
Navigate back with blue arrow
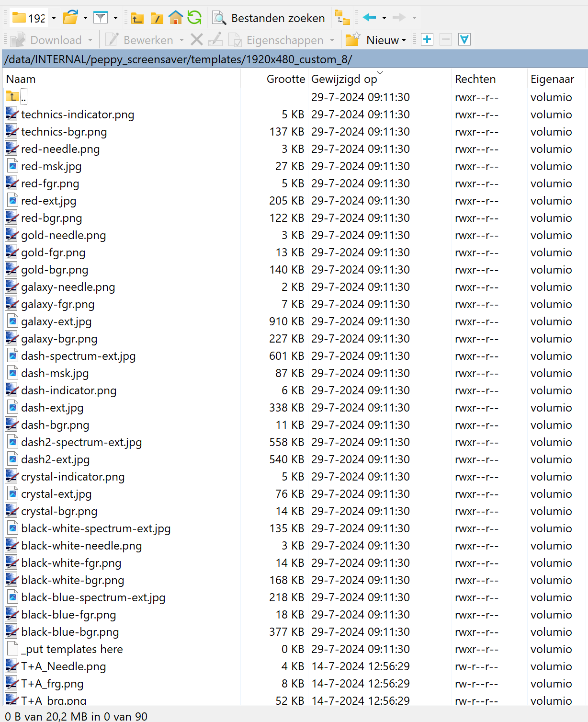pos(370,18)
